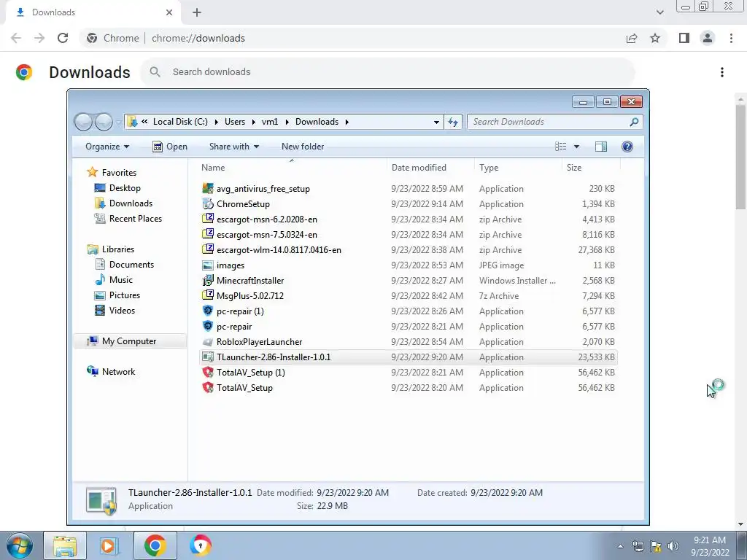Click the Chrome share page icon

pos(632,38)
